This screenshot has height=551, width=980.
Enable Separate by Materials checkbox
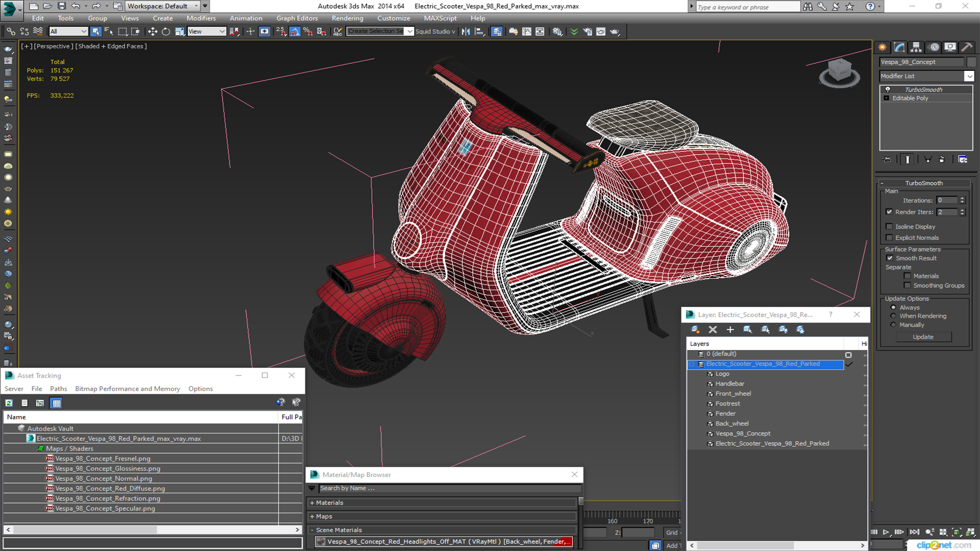(x=907, y=276)
